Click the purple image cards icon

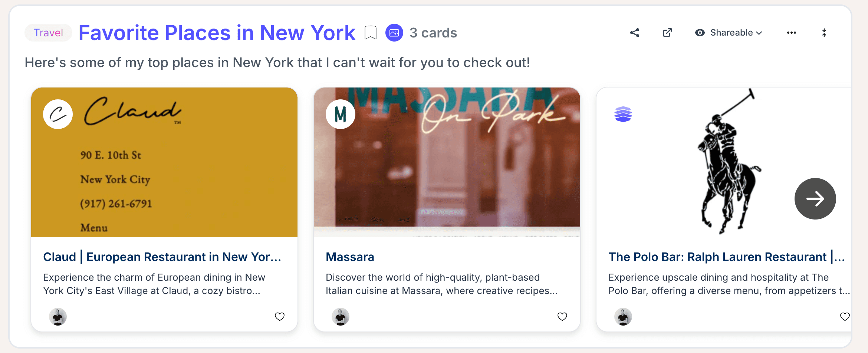click(x=394, y=33)
